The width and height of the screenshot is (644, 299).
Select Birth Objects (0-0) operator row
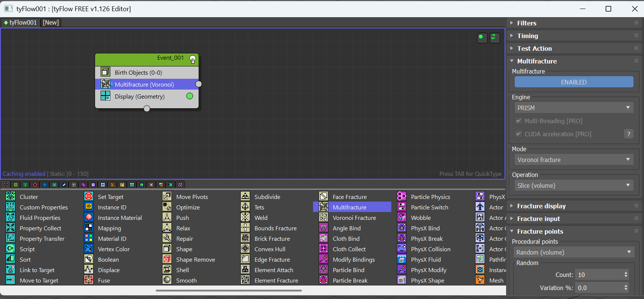click(x=147, y=72)
